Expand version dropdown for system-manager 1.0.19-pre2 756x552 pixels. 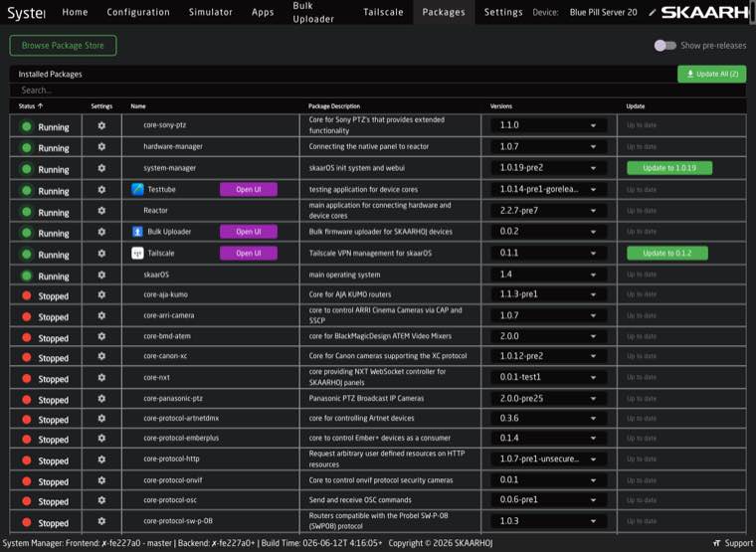click(x=548, y=168)
